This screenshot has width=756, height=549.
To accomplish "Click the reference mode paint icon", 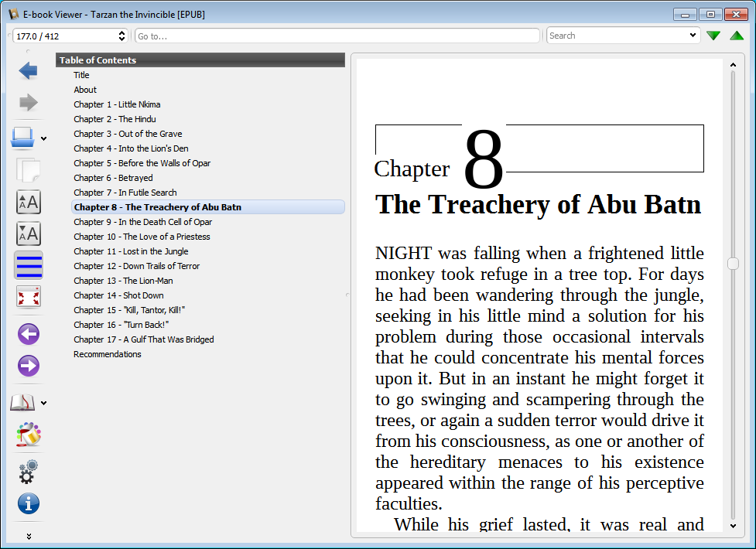I will (x=29, y=435).
